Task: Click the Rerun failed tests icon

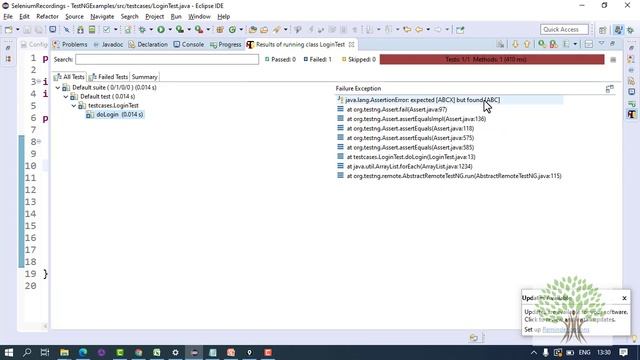Action: tap(553, 44)
